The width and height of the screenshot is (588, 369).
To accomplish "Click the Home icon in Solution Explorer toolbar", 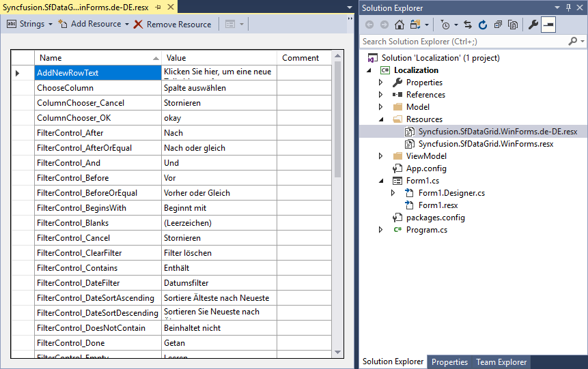I will 400,25.
